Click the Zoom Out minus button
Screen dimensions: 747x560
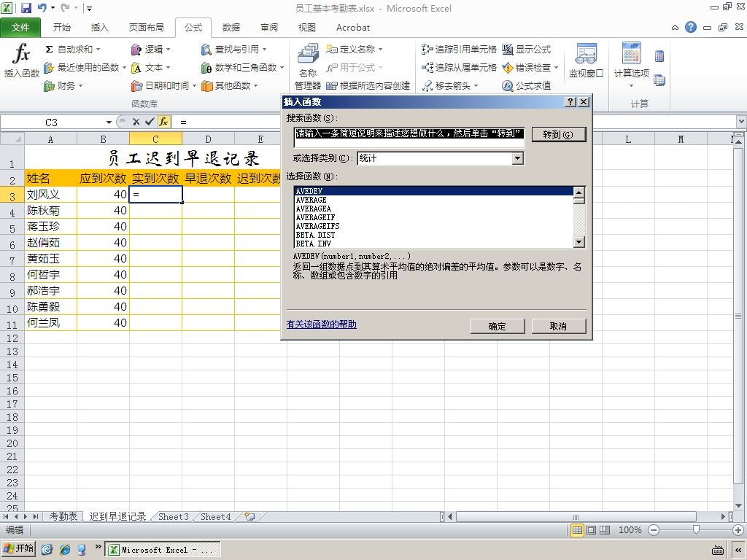(654, 530)
